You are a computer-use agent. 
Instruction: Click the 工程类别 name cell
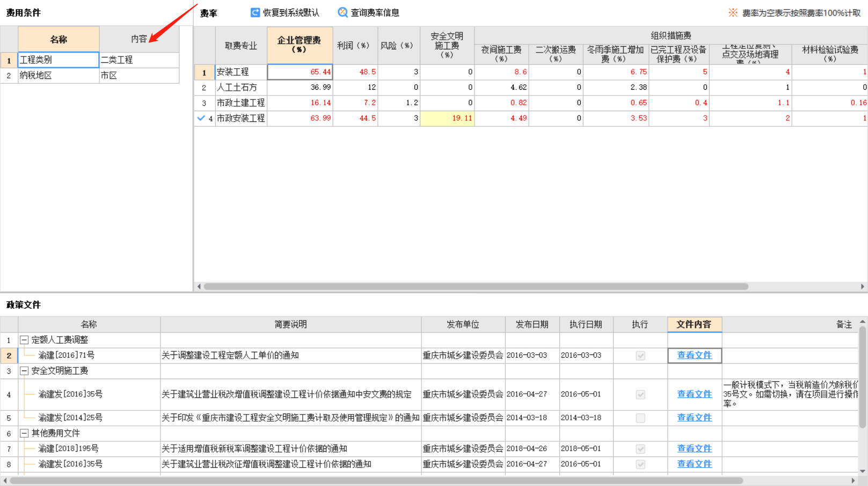pyautogui.click(x=59, y=60)
